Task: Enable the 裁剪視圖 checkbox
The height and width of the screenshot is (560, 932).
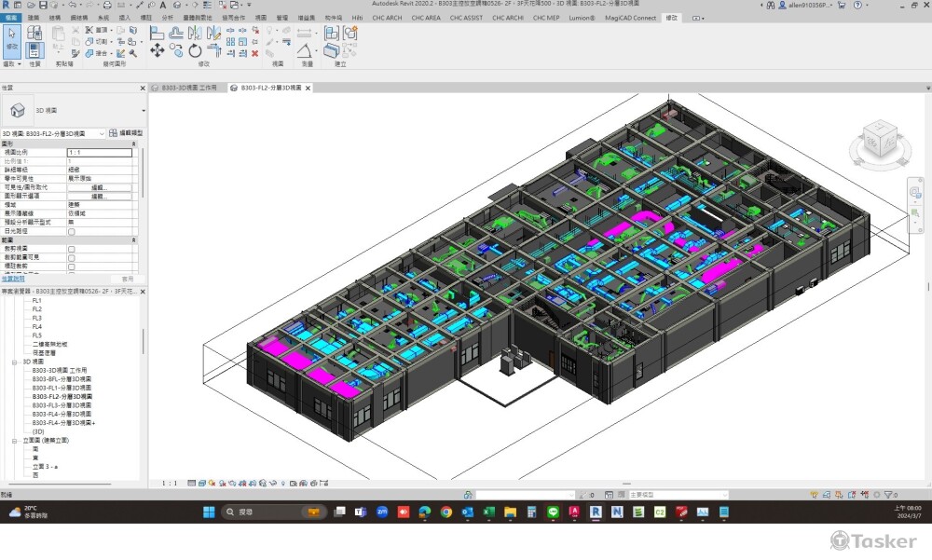Action: (x=71, y=249)
